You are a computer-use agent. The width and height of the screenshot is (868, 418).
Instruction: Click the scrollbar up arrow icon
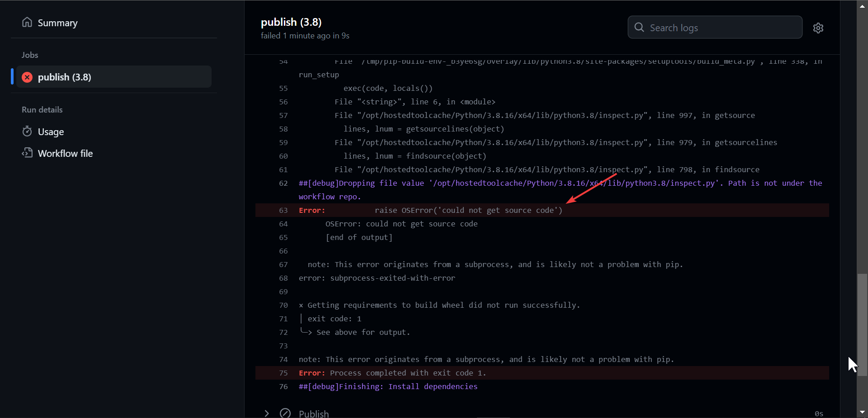862,6
